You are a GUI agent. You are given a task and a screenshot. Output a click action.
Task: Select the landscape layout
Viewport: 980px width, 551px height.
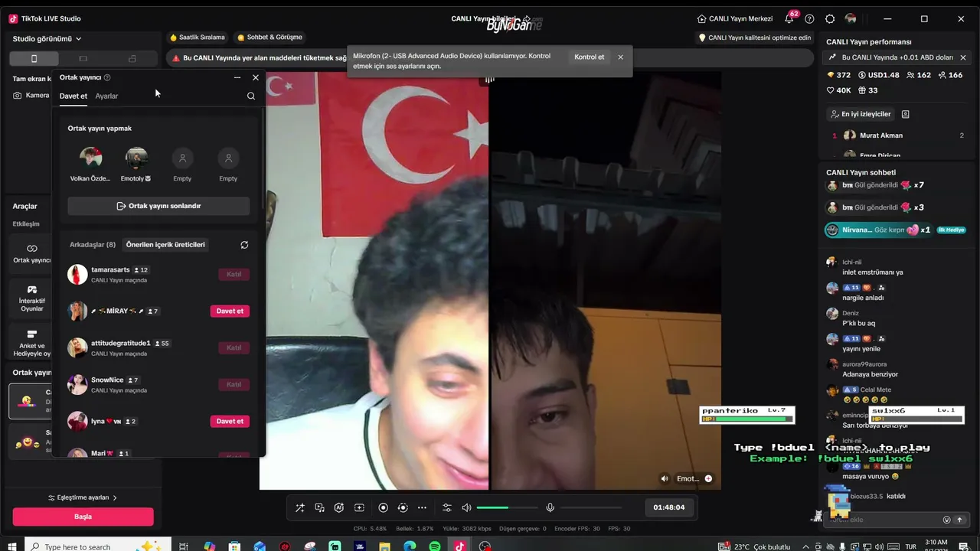click(83, 59)
